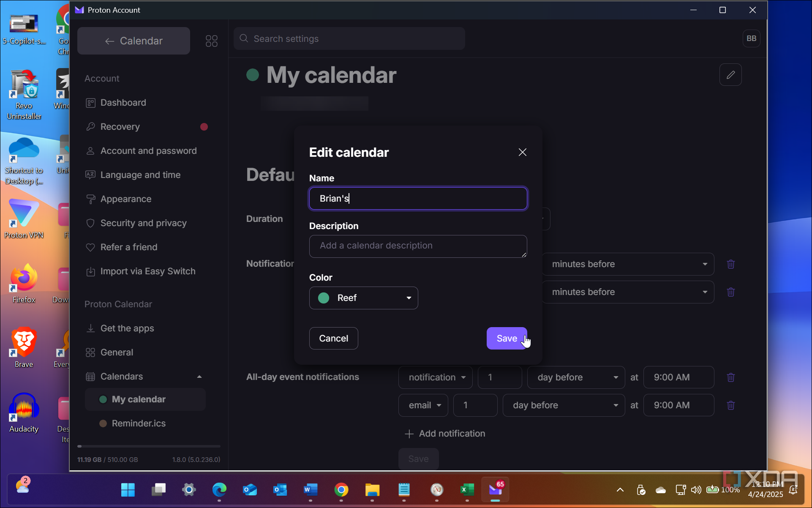Cancel the Edit calendar dialog
The image size is (812, 508).
tap(333, 338)
